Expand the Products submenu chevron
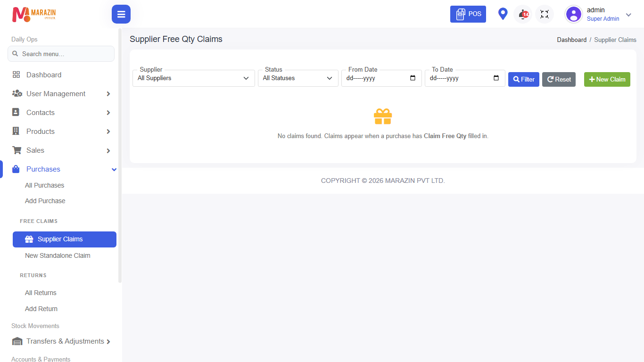The width and height of the screenshot is (644, 362). click(x=108, y=132)
